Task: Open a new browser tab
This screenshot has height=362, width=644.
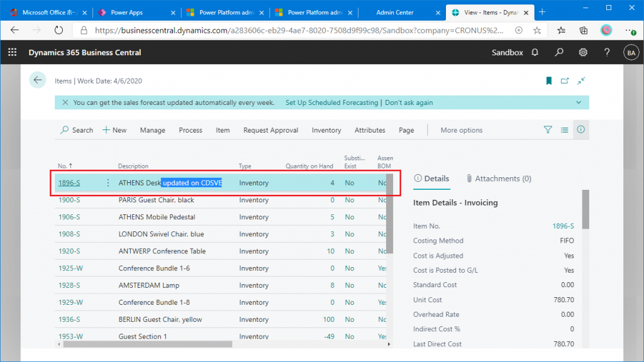Action: coord(542,13)
